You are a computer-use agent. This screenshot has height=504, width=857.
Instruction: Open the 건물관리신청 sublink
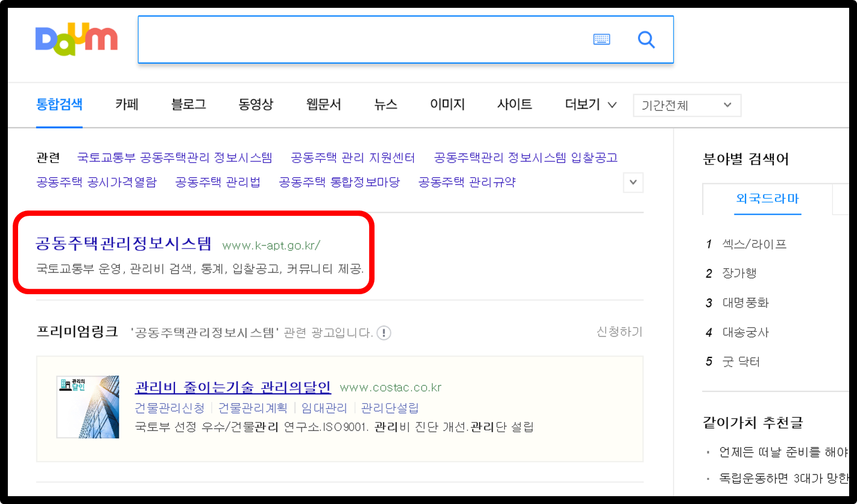point(170,408)
